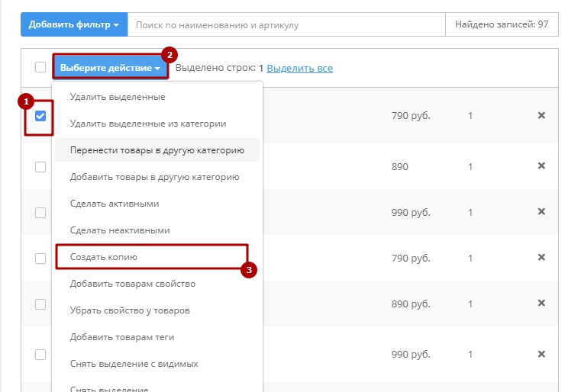The width and height of the screenshot is (565, 392).
Task: Click the price 790 руб. in the first row
Action: (411, 116)
